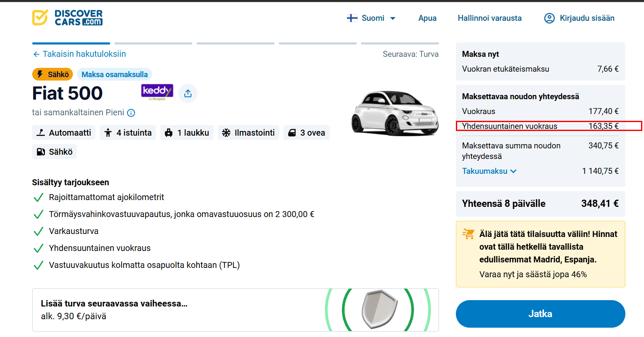This screenshot has width=644, height=337.
Task: Click the Automaatti gear shift icon
Action: click(x=41, y=133)
